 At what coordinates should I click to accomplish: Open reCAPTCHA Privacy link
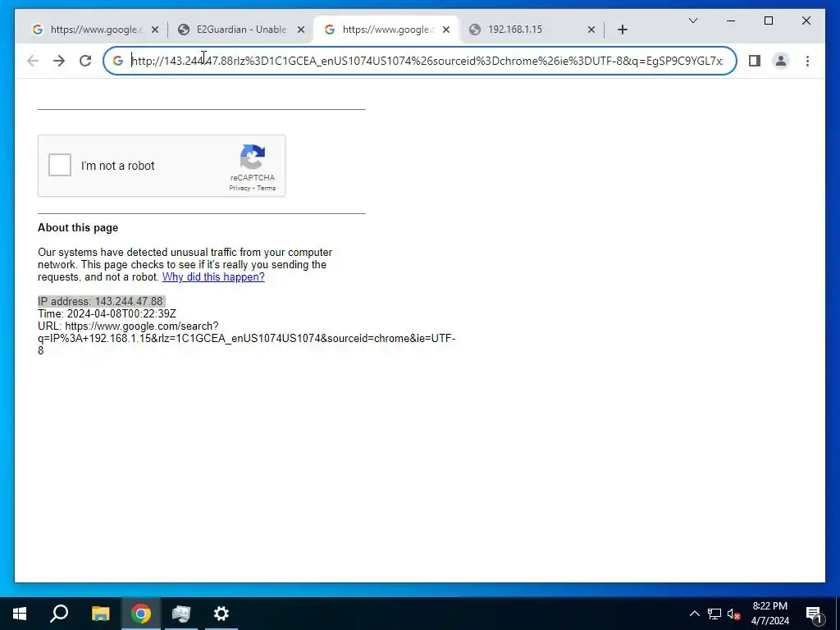tap(240, 188)
